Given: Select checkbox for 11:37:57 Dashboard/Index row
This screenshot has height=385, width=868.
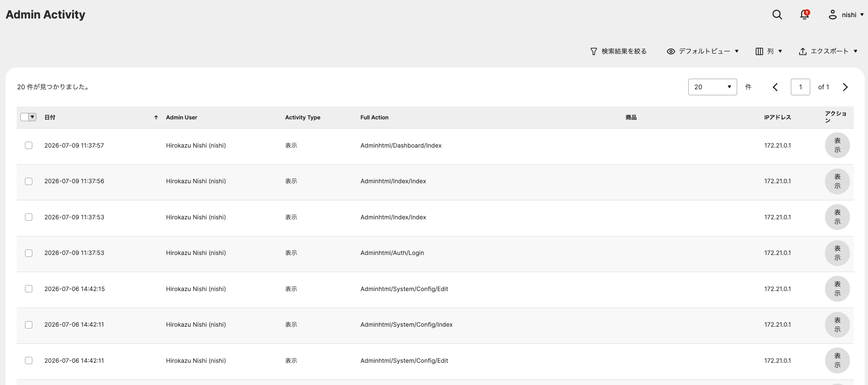Looking at the screenshot, I should coord(29,145).
